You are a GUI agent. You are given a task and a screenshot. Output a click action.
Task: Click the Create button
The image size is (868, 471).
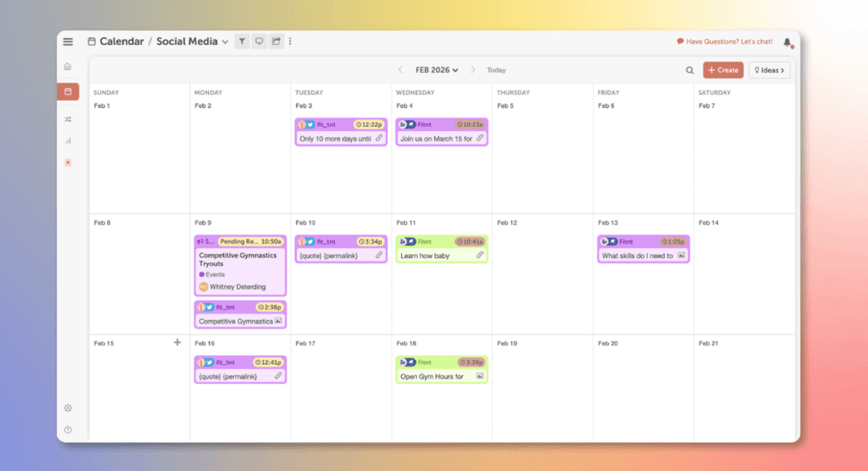pyautogui.click(x=723, y=70)
